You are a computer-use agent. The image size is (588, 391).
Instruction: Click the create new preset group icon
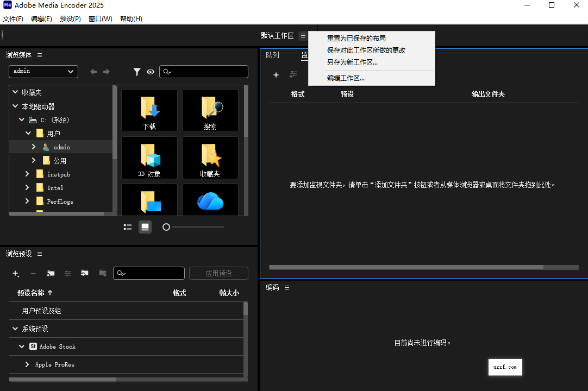point(51,273)
